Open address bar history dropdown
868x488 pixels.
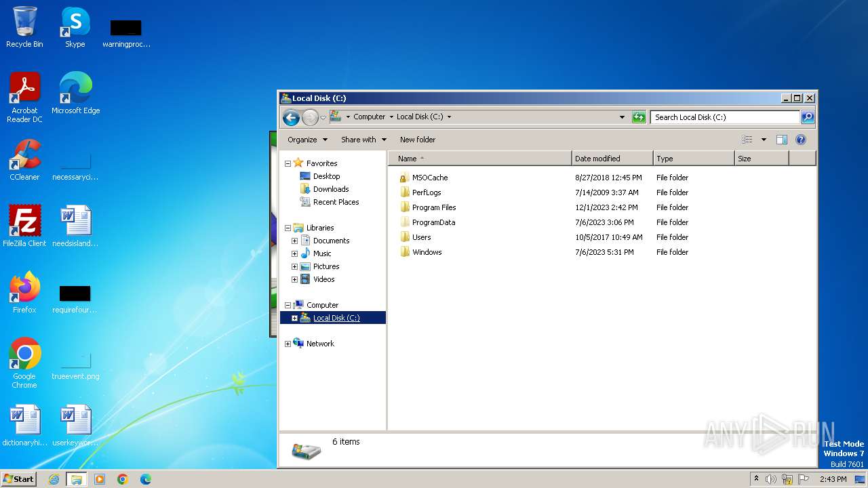pos(622,117)
